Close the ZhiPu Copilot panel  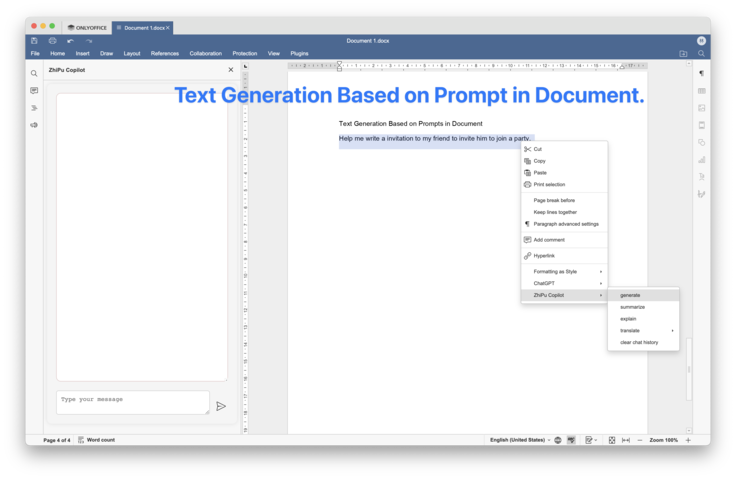click(231, 70)
